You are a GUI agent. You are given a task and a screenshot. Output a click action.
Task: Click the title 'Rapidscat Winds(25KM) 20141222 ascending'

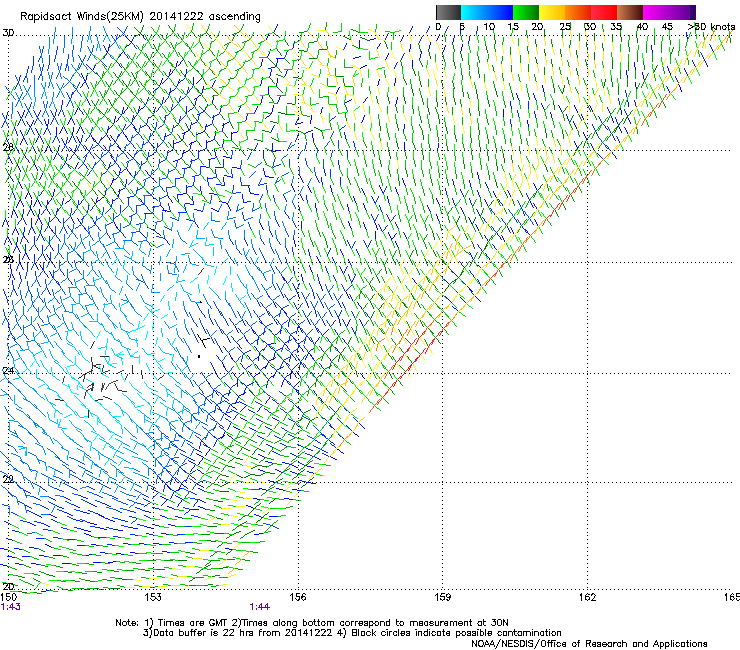pyautogui.click(x=140, y=17)
